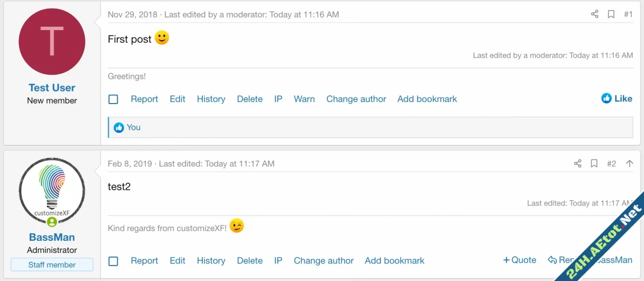Quote BassMan's post with +Quote

point(519,260)
